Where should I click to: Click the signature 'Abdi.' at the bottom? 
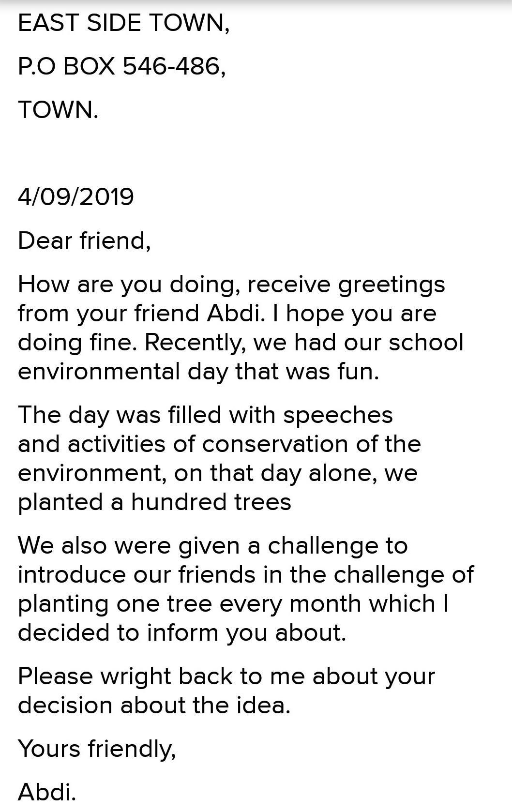click(47, 792)
